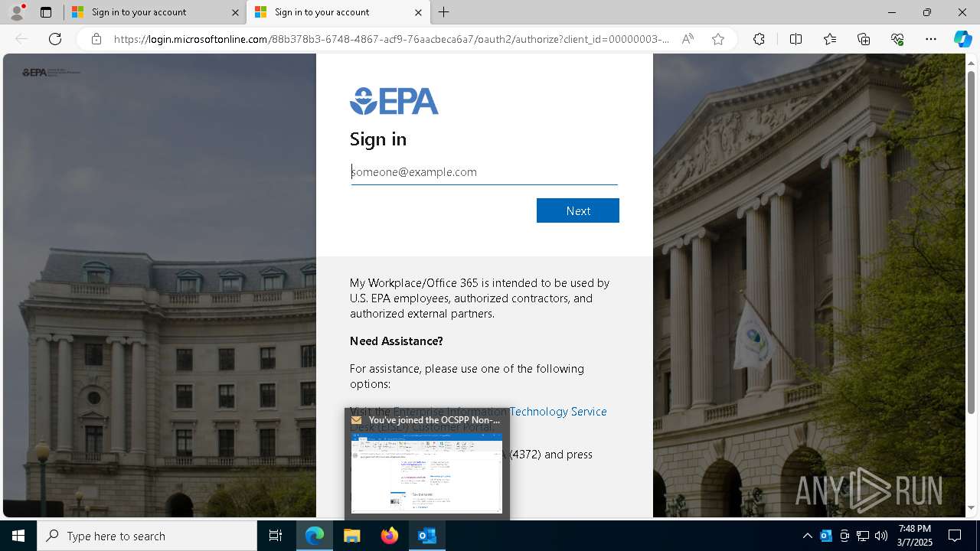Open Microsoft Edge from the taskbar
Screen dimensions: 980x551
tap(315, 536)
